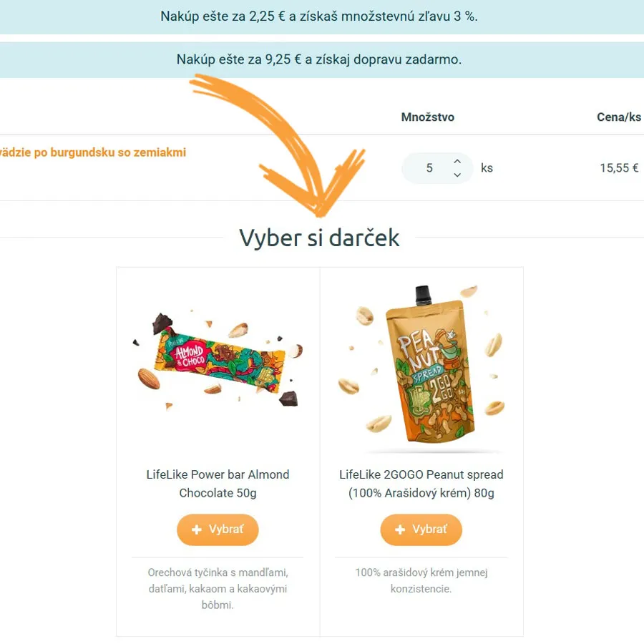Viewport: 644px width, 644px height.
Task: Click the Cena/ks column header
Action: (619, 117)
